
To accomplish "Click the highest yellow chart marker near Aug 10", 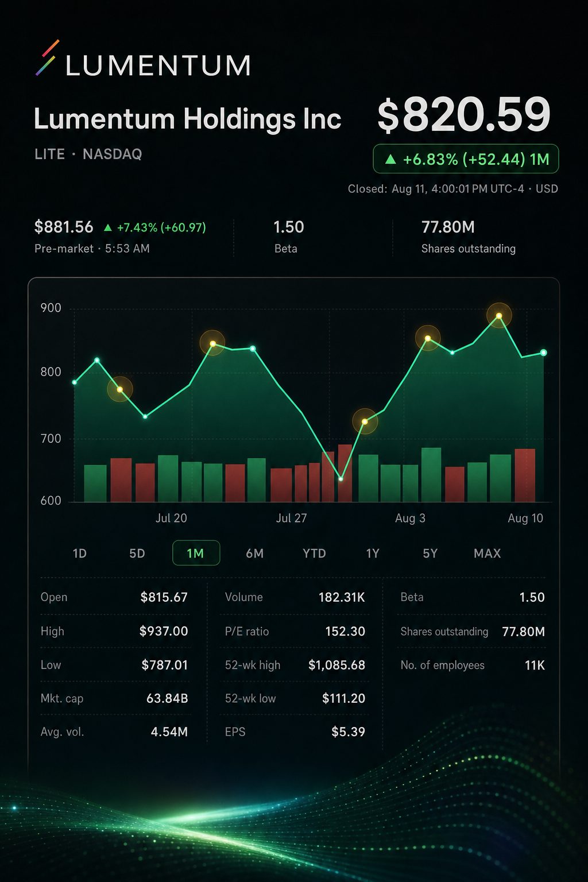I will 499,315.
